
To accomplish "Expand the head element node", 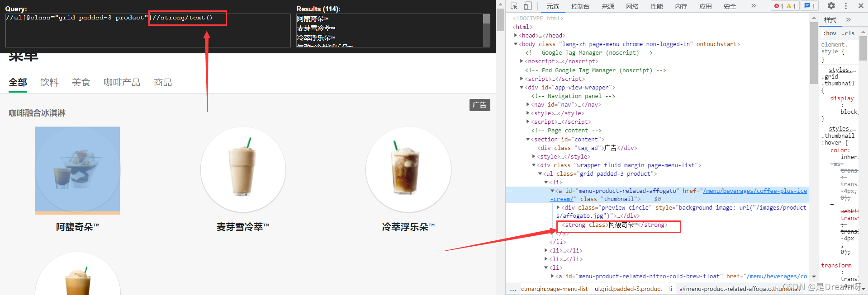I will 516,35.
